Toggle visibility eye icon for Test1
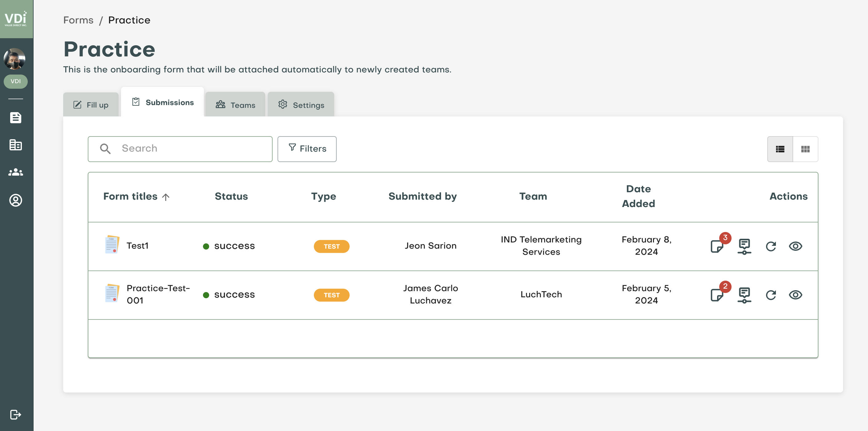The image size is (868, 431). (796, 246)
